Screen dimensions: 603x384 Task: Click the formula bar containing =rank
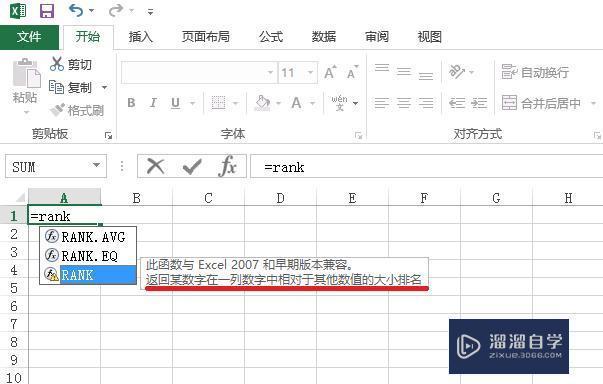426,166
